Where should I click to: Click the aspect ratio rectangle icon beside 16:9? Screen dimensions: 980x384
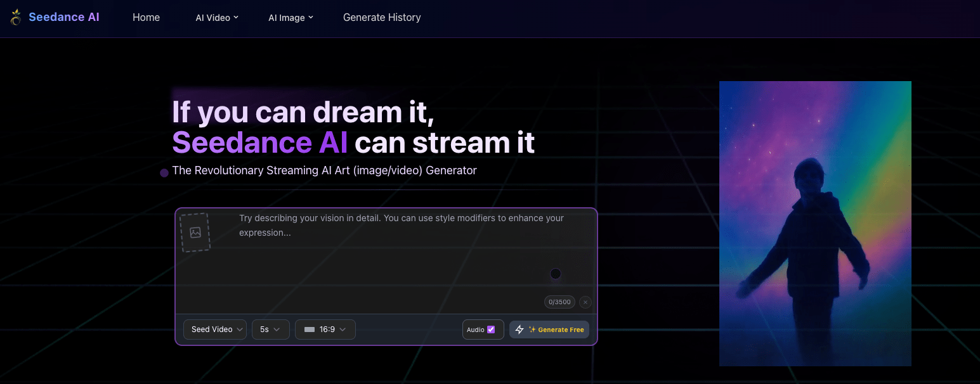pyautogui.click(x=310, y=330)
